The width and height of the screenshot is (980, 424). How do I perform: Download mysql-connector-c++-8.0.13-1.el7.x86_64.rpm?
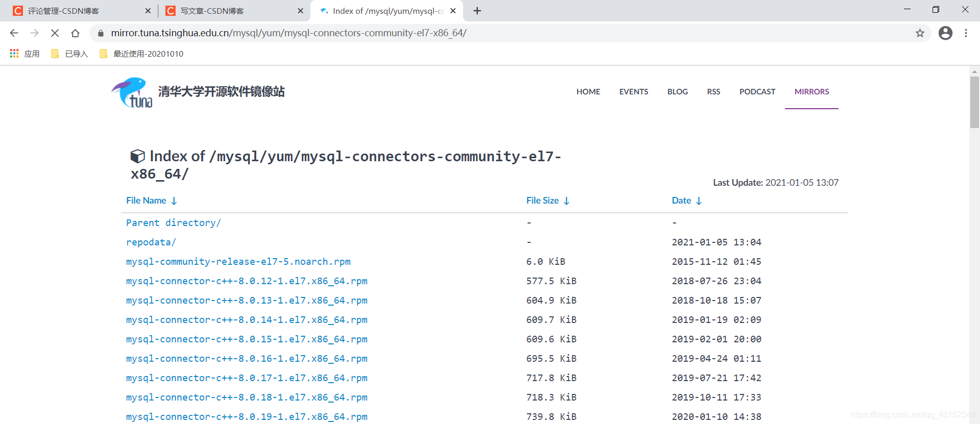[247, 301]
